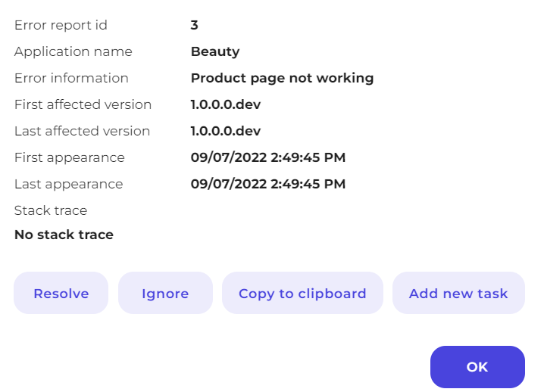Select the 'Product page not working' text
This screenshot has height=392, width=544.
click(x=282, y=78)
